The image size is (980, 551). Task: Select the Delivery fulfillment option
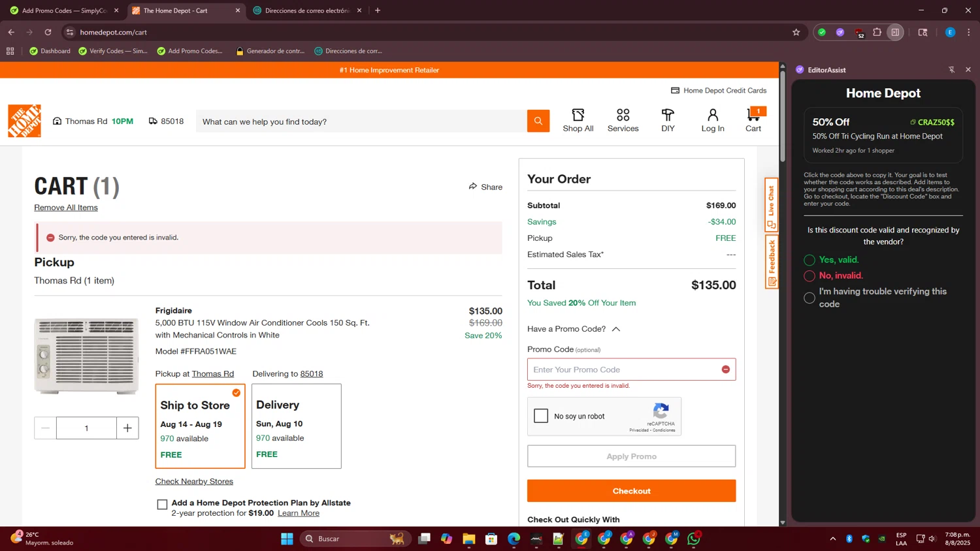[x=297, y=426]
